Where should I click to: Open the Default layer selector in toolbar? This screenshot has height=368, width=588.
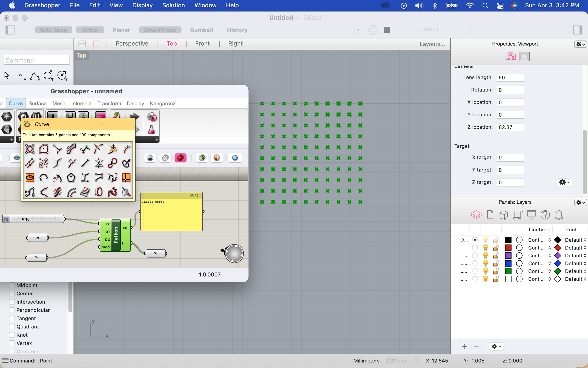pyautogui.click(x=426, y=30)
